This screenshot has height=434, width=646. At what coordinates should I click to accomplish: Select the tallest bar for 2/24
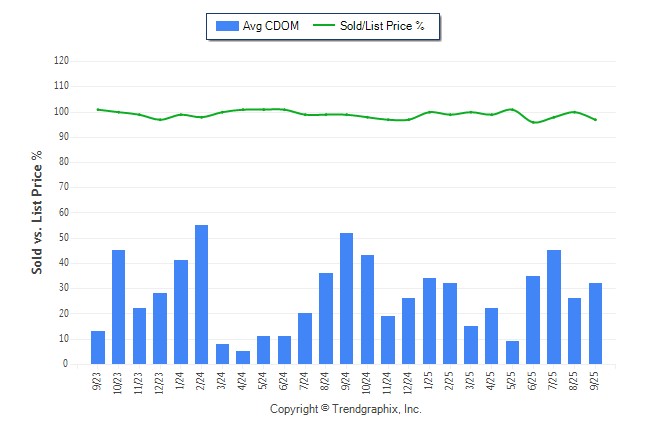pyautogui.click(x=201, y=295)
